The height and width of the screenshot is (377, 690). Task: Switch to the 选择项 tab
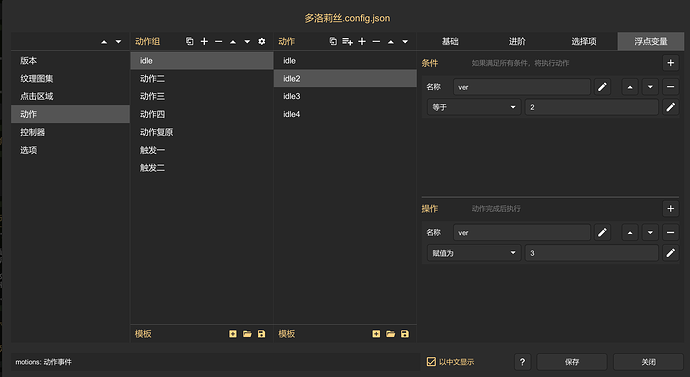[x=584, y=41]
